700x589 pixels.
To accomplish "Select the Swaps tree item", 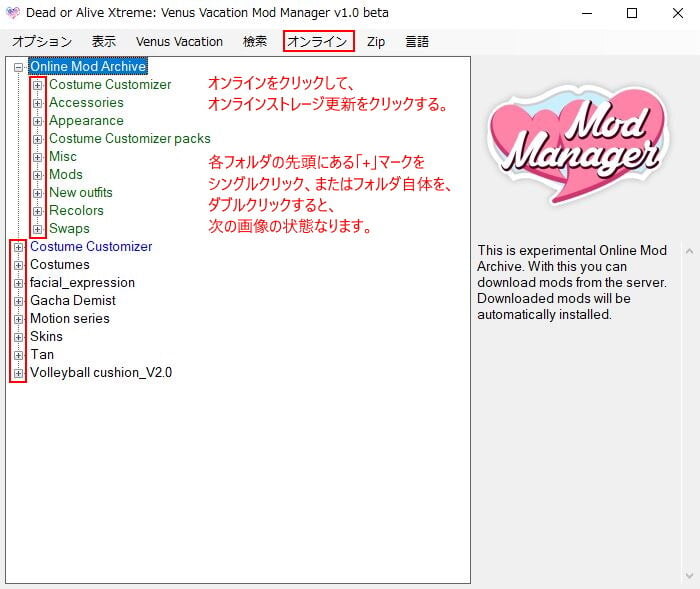I will (x=69, y=229).
